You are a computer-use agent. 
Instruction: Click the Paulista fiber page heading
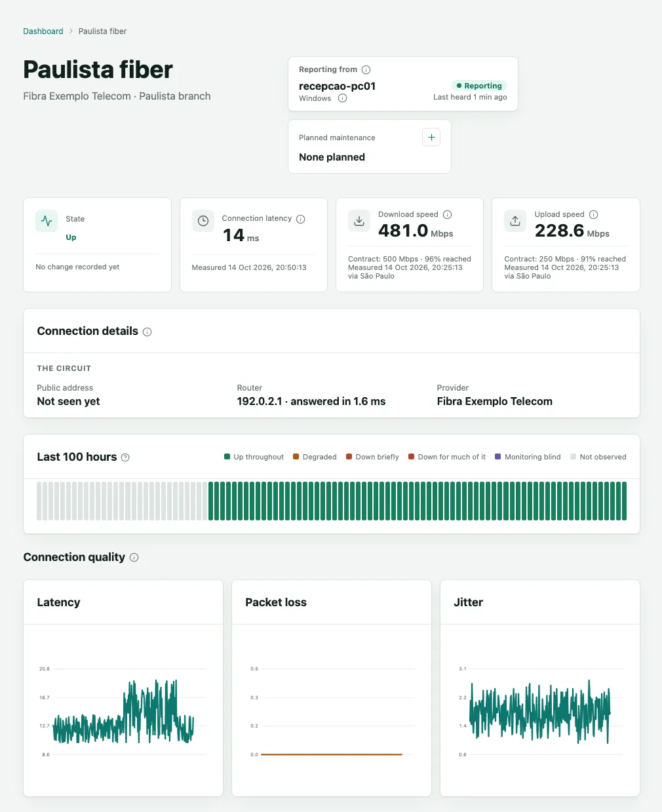[x=98, y=69]
